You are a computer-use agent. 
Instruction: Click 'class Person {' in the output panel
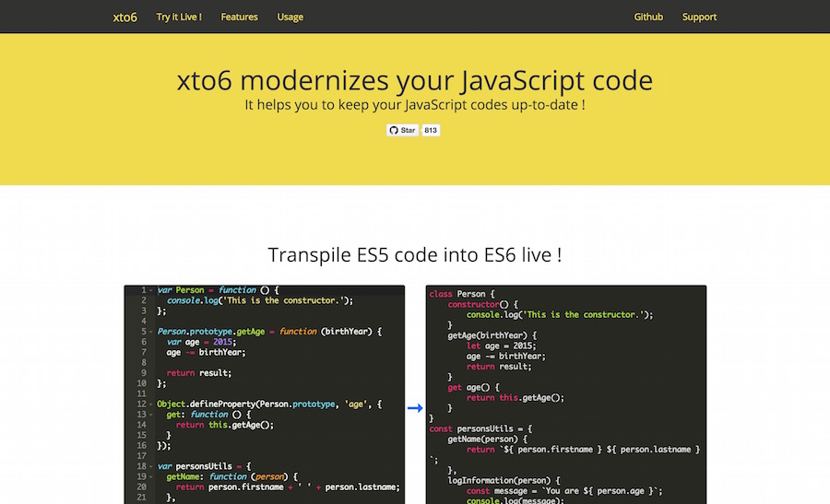pyautogui.click(x=462, y=294)
